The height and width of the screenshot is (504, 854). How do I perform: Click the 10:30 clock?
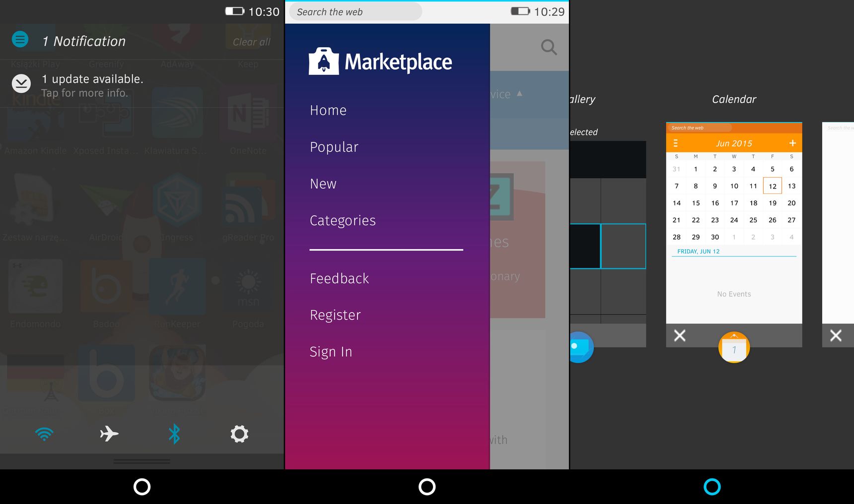264,12
